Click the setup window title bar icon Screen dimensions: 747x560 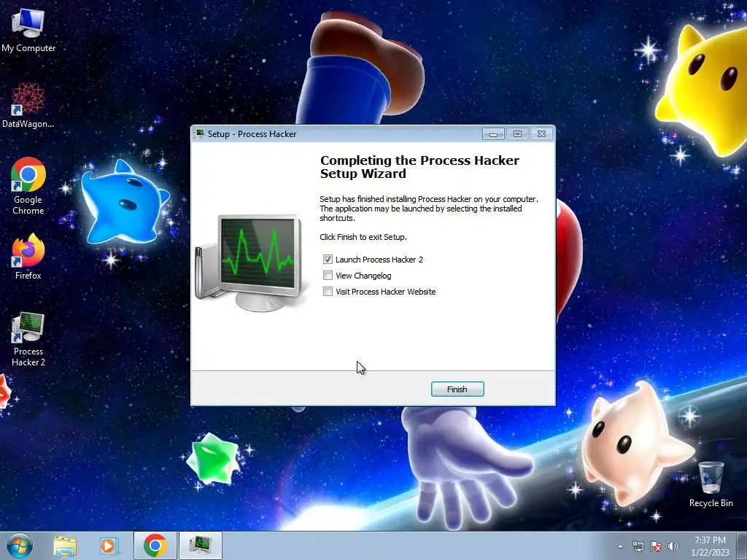click(200, 134)
